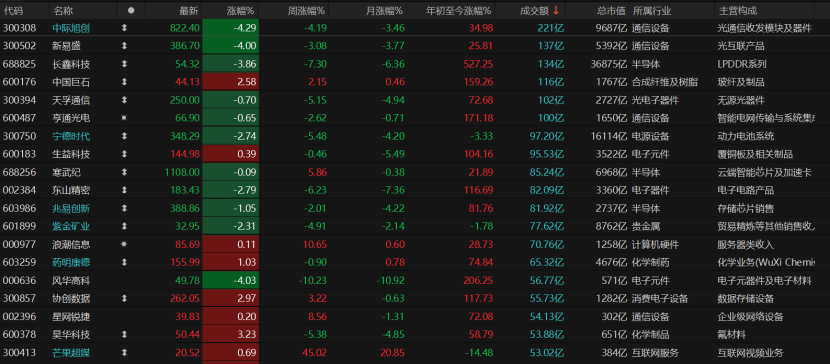
Task: Click the marker icon in 东山精密 row
Action: [124, 190]
